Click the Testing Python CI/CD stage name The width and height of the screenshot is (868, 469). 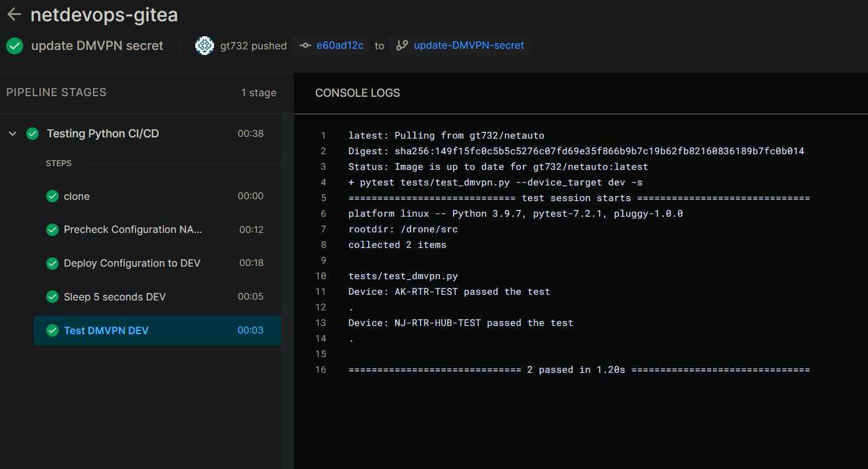(103, 134)
